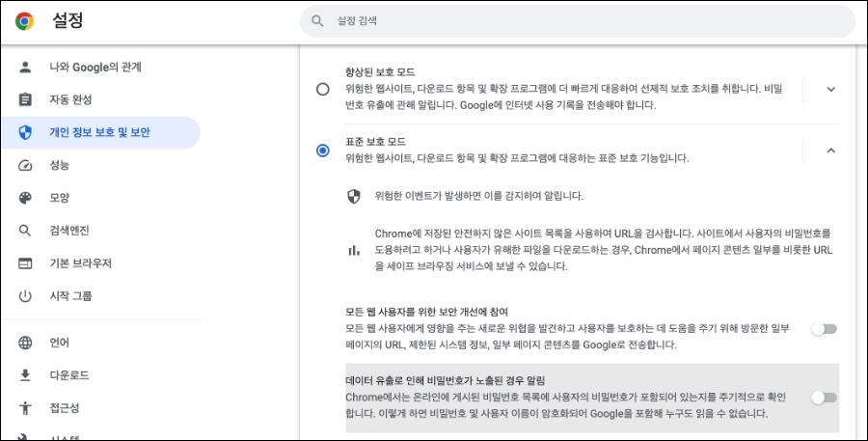Click the shield icon for 개인 정보 보호 및 보안
The height and width of the screenshot is (441, 868).
pyautogui.click(x=25, y=132)
